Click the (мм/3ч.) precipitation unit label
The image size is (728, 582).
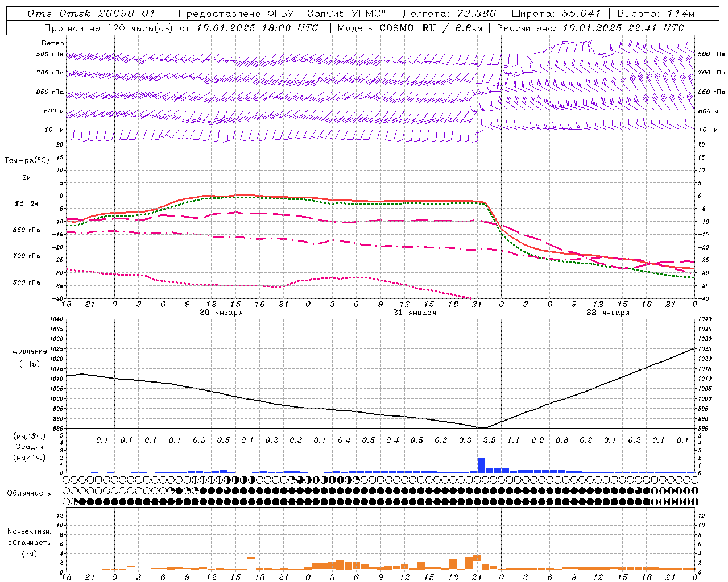click(30, 436)
